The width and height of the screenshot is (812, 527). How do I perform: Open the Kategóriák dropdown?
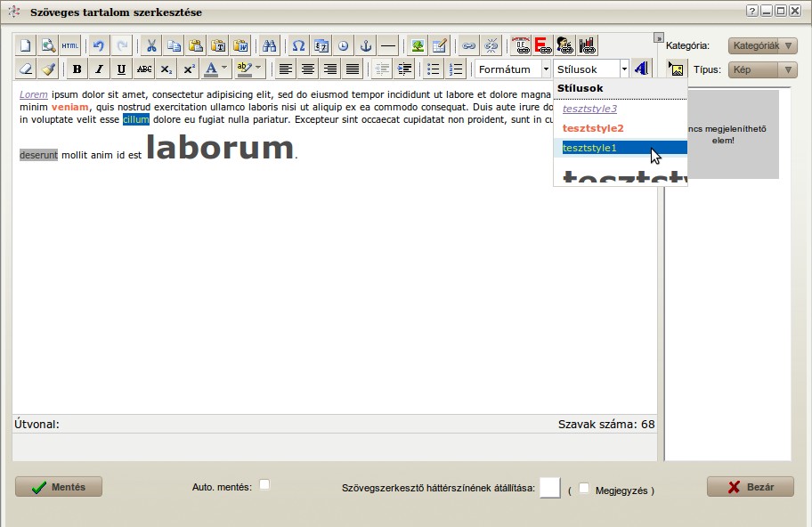point(762,45)
